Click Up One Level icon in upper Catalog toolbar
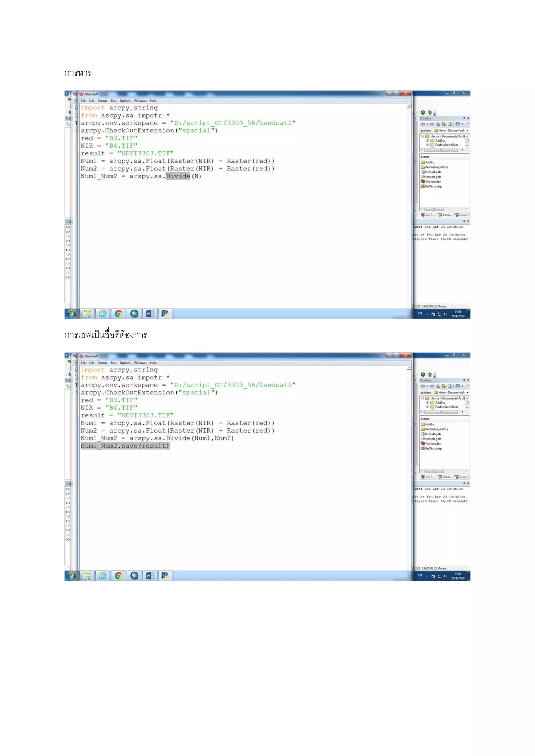This screenshot has width=535, height=756. pos(438,124)
